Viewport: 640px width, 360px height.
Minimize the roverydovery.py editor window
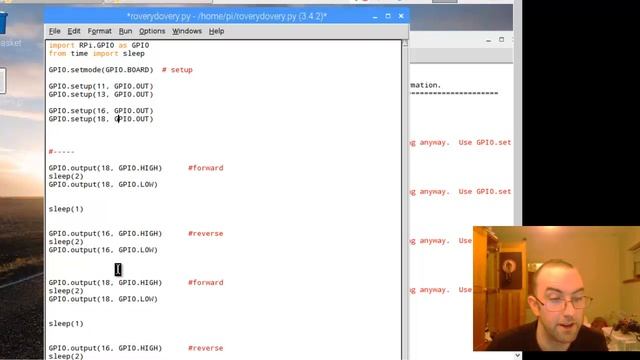click(x=375, y=16)
